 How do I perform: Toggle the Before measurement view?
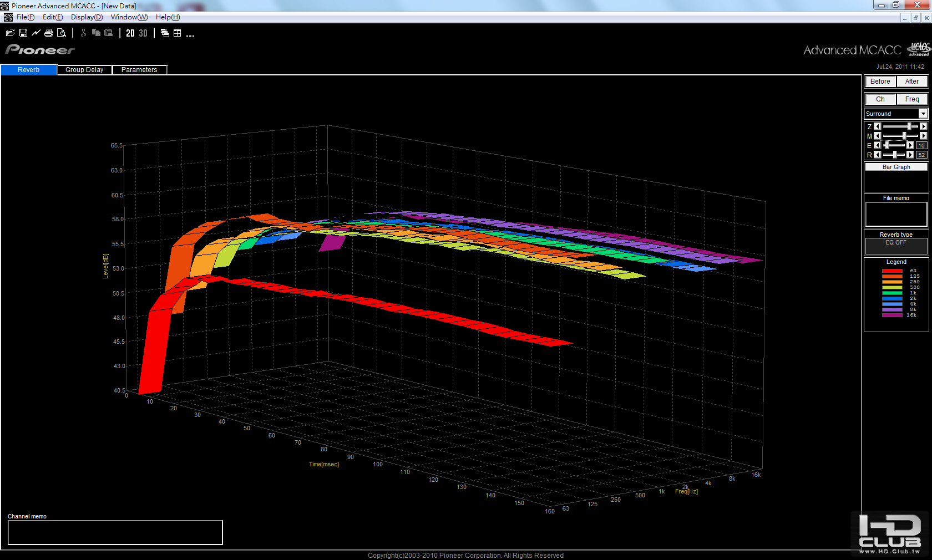(x=880, y=82)
